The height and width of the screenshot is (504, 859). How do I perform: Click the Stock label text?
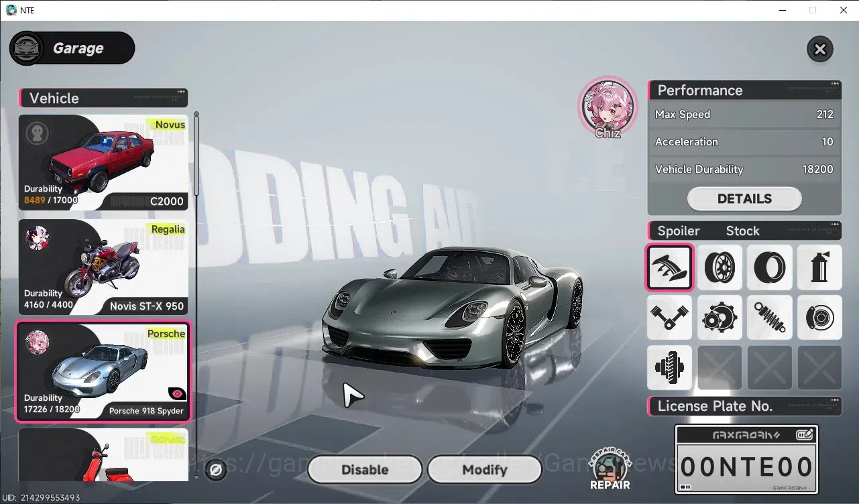[x=742, y=231]
